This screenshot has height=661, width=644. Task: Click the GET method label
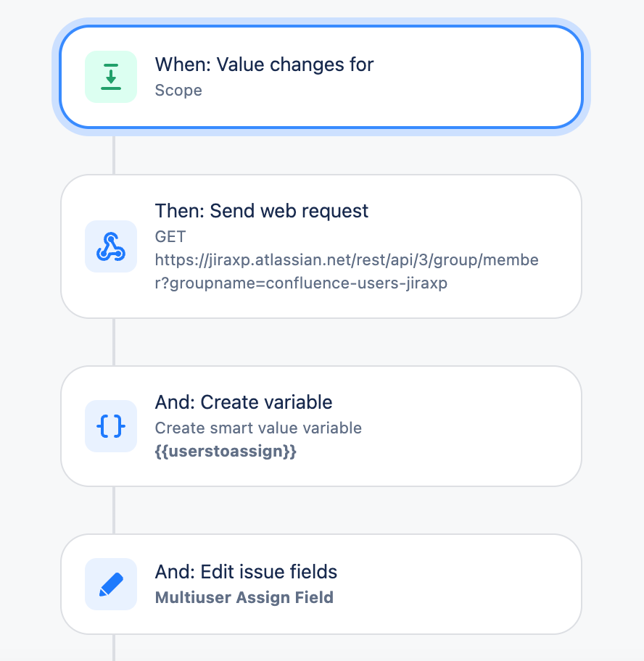coord(170,237)
